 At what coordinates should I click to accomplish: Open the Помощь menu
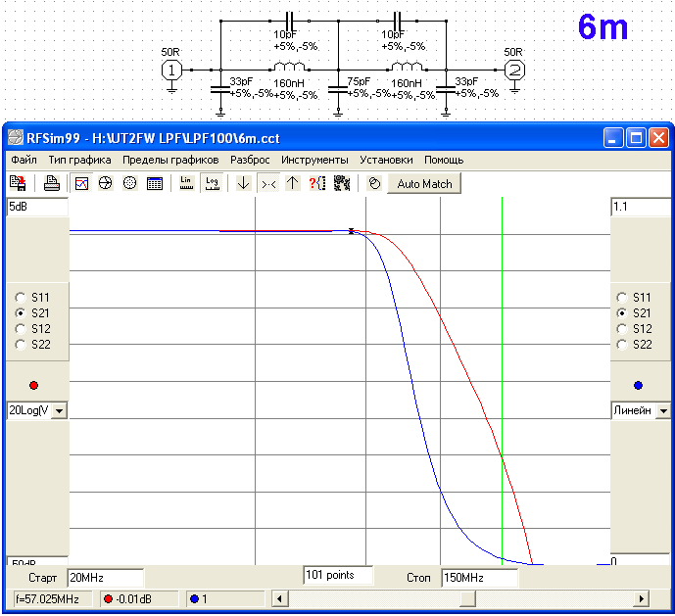coord(444,160)
